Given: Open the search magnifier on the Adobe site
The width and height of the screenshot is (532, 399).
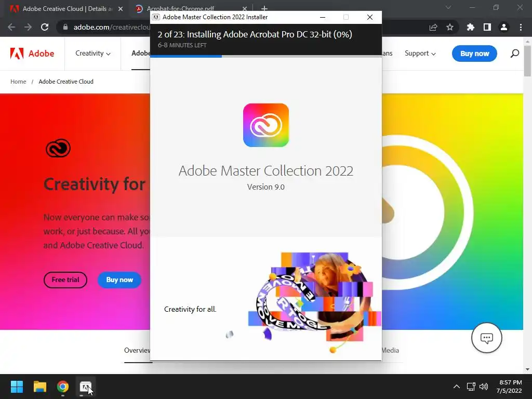Looking at the screenshot, I should click(514, 54).
